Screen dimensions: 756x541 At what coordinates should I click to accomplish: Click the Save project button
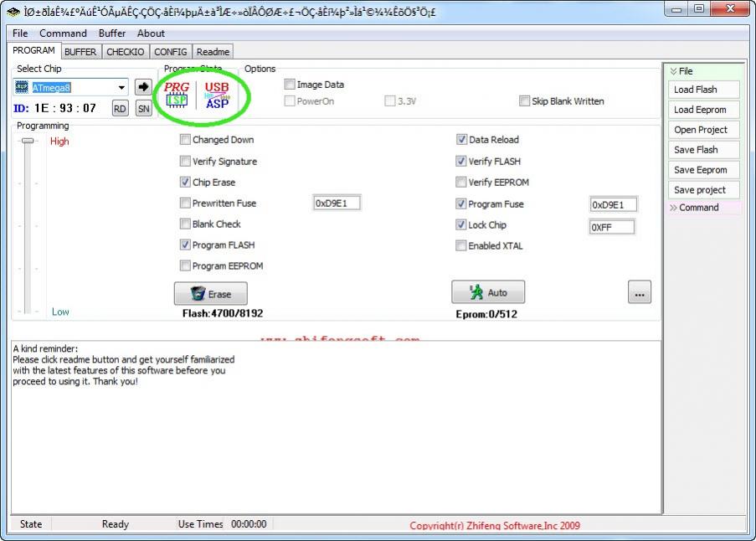[x=704, y=190]
